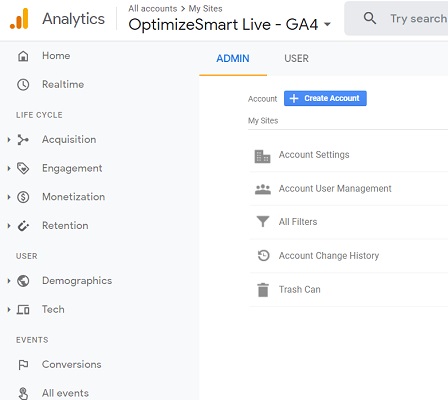The height and width of the screenshot is (400, 448).
Task: Select the Engagement tag icon
Action: click(23, 168)
